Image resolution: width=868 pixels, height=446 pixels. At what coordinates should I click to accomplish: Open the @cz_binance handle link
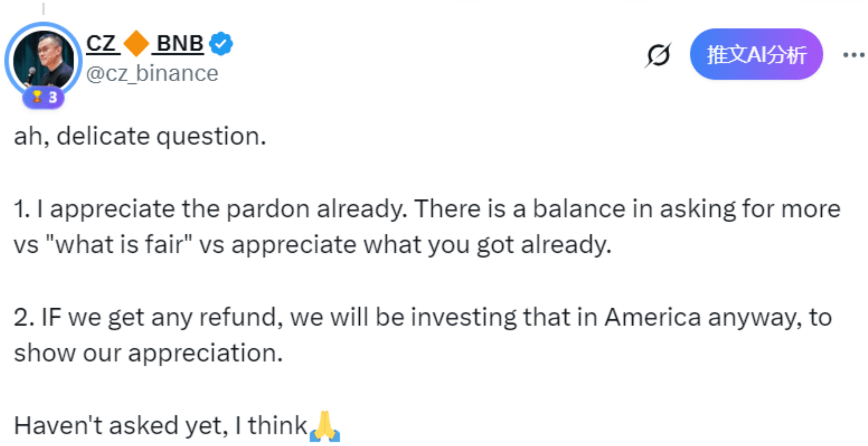[152, 73]
